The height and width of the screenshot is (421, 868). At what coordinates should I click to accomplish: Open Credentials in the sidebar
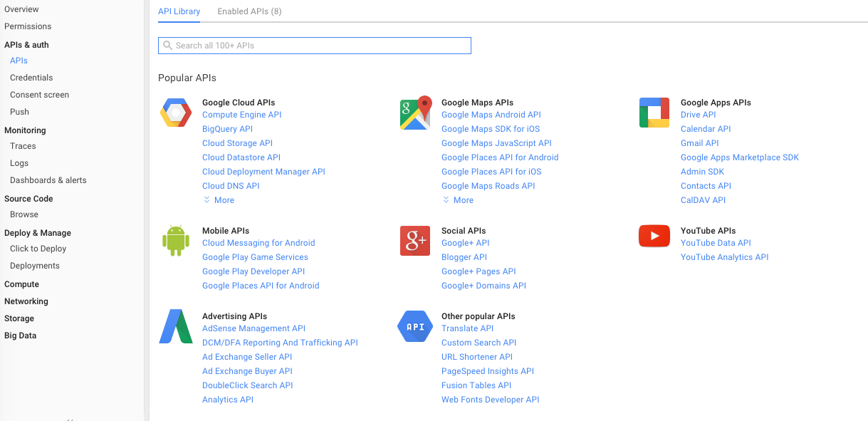31,78
